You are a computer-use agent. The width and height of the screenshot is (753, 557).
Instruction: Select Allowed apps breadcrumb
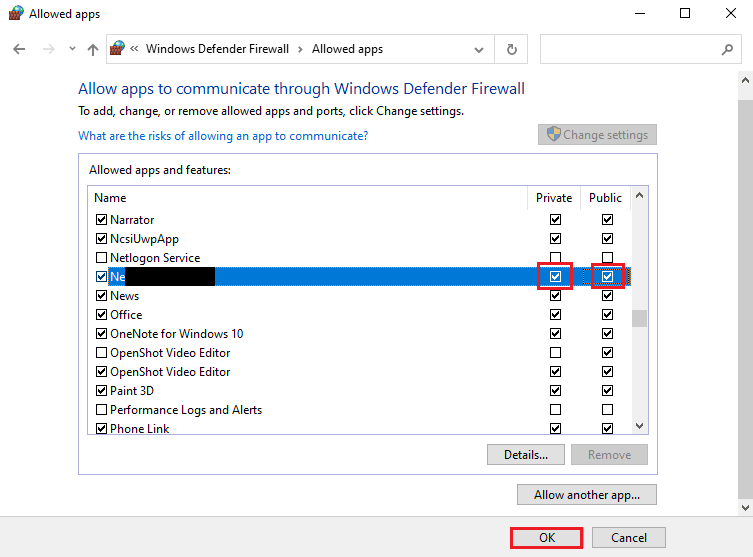click(x=347, y=49)
